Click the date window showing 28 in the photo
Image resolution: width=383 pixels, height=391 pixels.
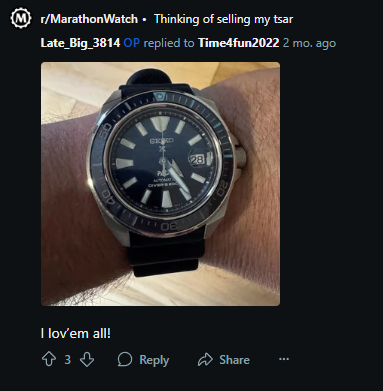pyautogui.click(x=197, y=160)
